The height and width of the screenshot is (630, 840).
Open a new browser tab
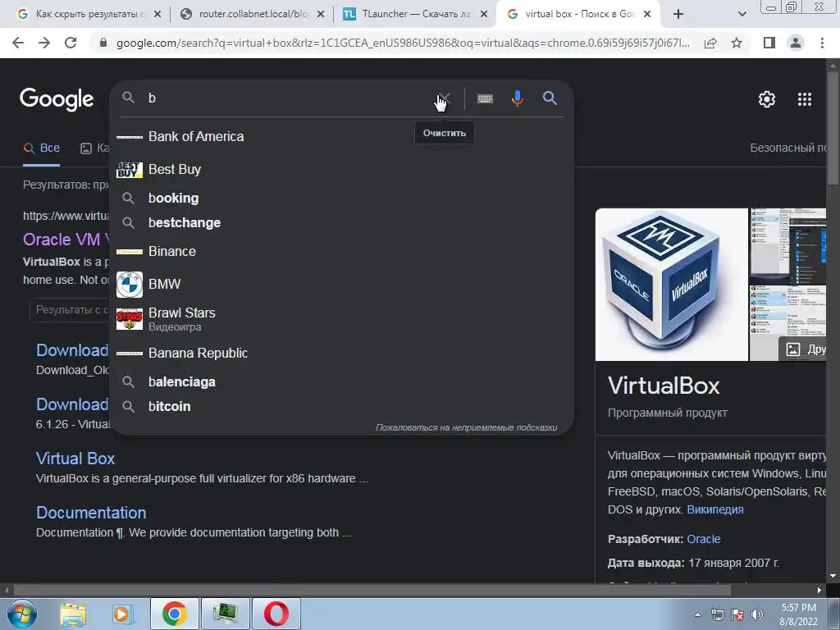coord(678,15)
